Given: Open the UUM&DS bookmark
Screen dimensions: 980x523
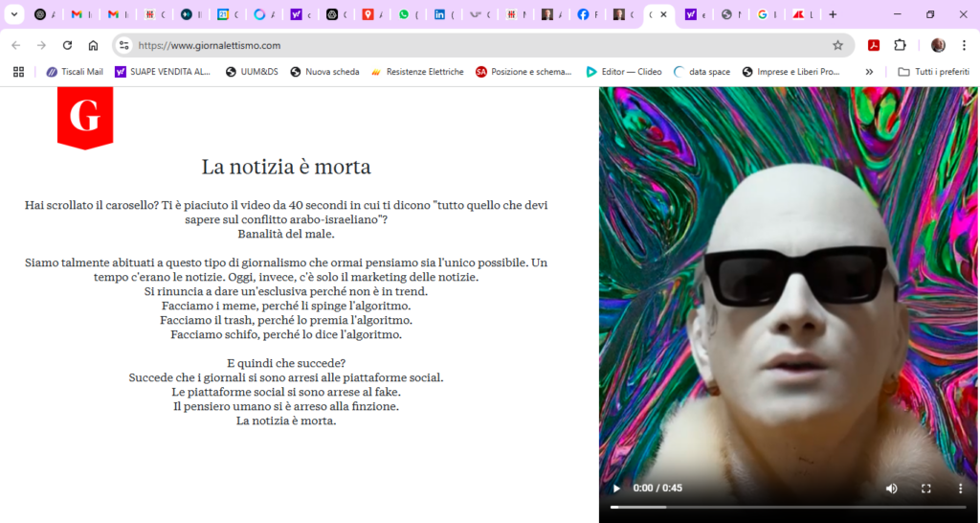Looking at the screenshot, I should point(252,72).
